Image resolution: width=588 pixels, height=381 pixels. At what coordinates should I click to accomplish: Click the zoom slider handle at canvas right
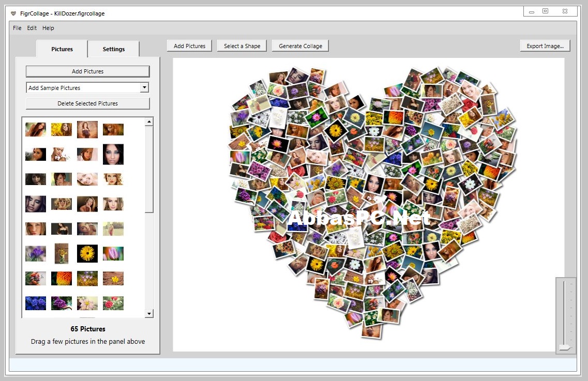click(x=565, y=347)
